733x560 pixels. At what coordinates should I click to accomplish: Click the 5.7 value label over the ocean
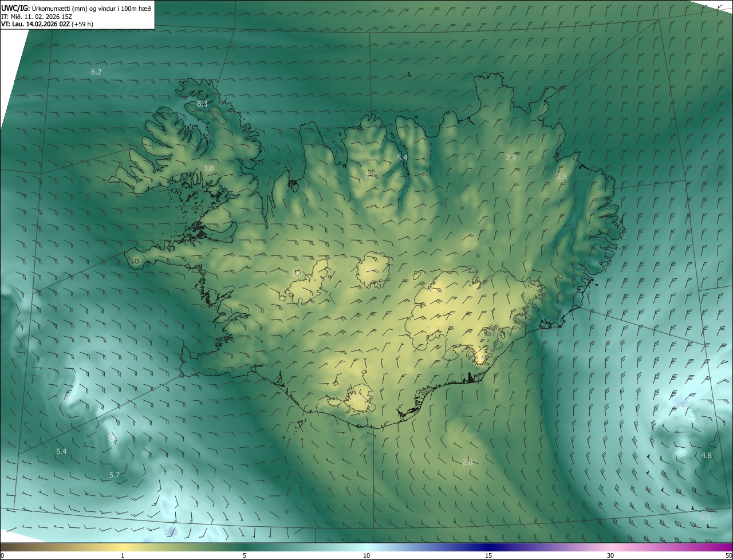115,475
